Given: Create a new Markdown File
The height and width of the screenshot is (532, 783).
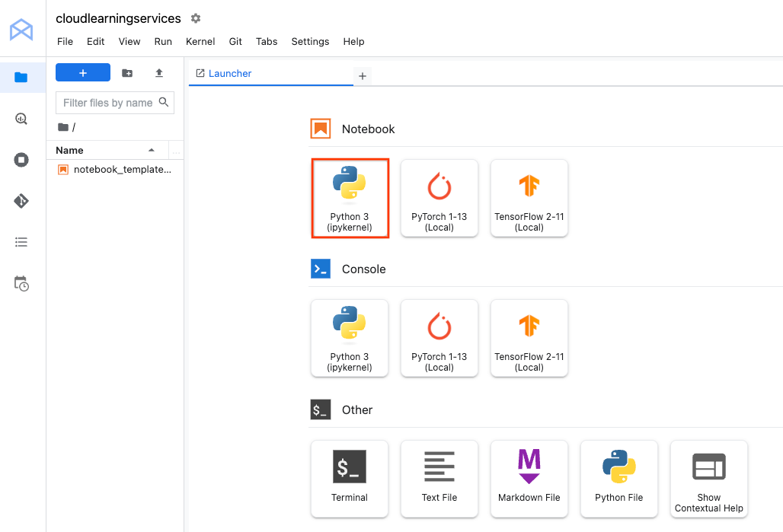Looking at the screenshot, I should pos(529,479).
